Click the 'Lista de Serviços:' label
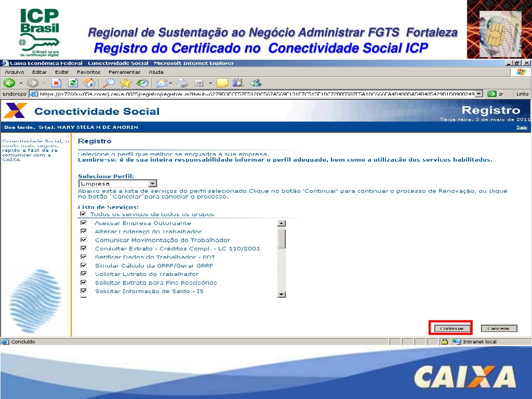This screenshot has height=399, width=532. 108,207
